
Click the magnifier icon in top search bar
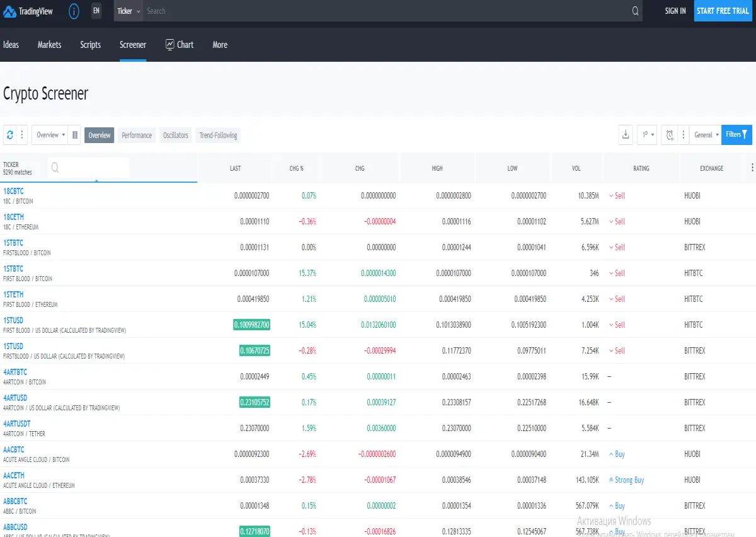pyautogui.click(x=635, y=11)
